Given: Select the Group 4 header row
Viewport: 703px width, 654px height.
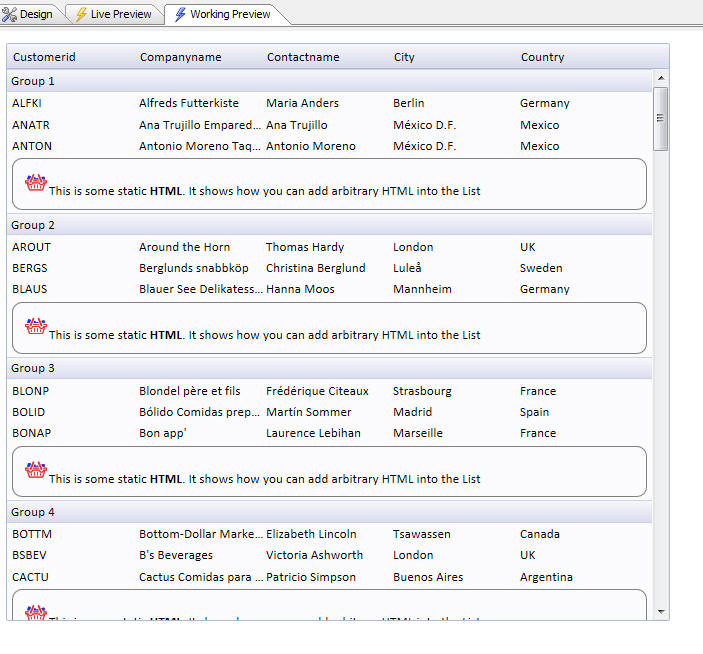Looking at the screenshot, I should (330, 512).
